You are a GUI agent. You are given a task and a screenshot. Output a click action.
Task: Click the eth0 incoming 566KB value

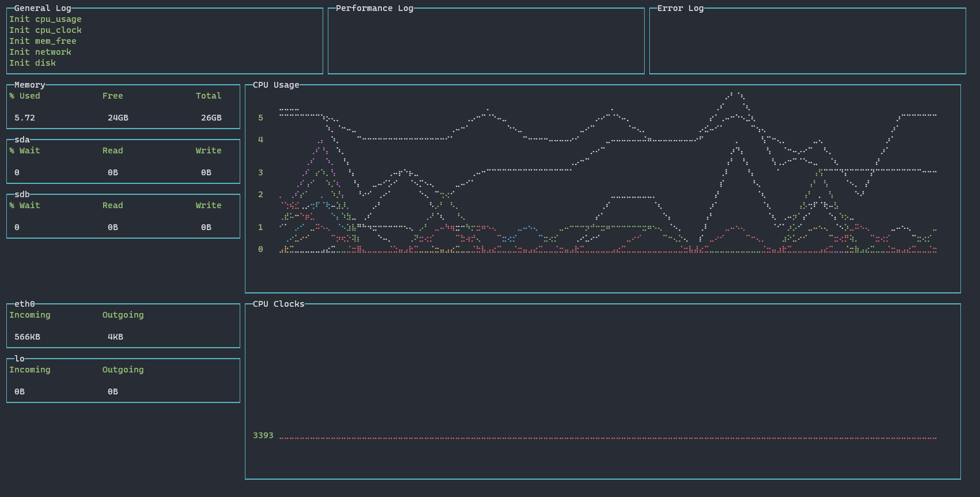coord(27,337)
